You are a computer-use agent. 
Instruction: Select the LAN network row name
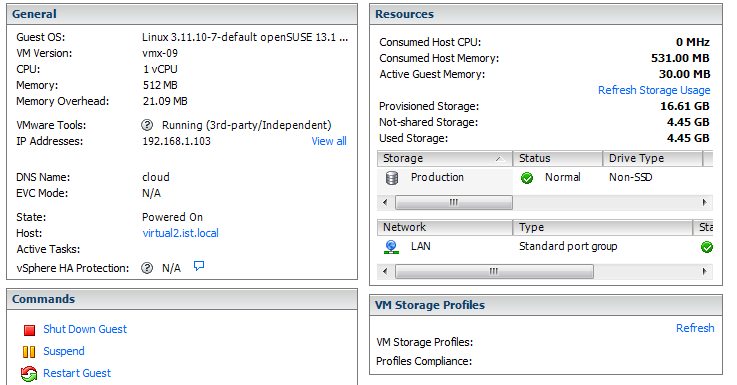tap(421, 246)
